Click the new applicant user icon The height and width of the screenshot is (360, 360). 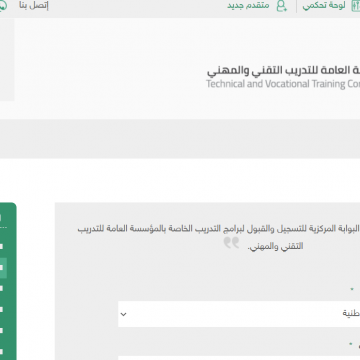tap(282, 6)
